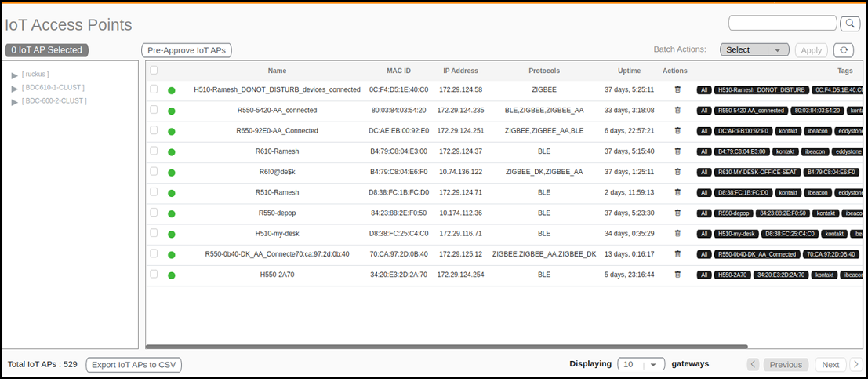Click the refresh icon button
868x379 pixels.
[x=844, y=50]
